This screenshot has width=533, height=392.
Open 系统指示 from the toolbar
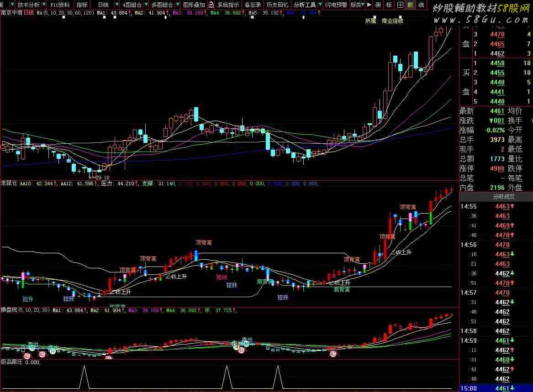(228, 5)
